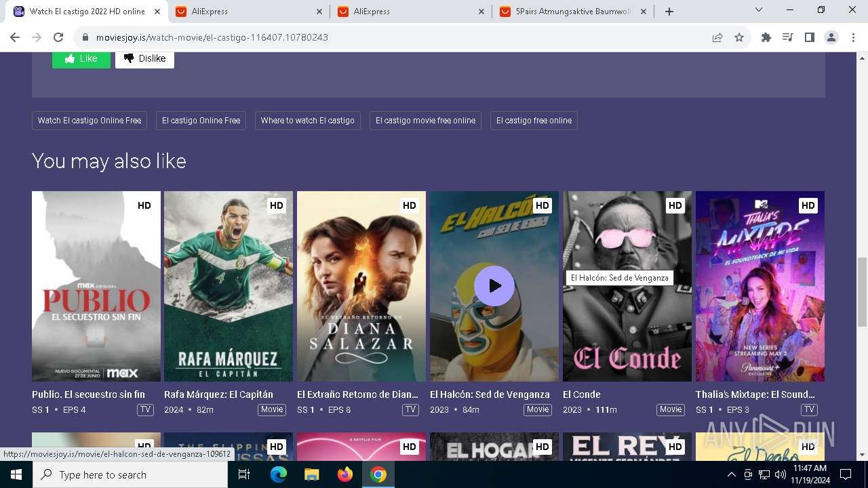The width and height of the screenshot is (868, 488).
Task: Click the 'El Conde' title link
Action: tap(582, 394)
